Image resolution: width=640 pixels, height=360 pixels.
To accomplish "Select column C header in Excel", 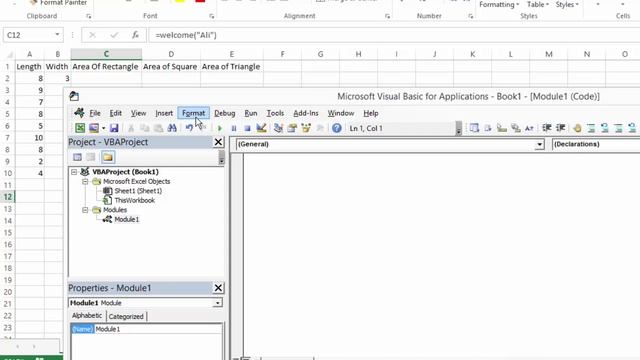I will (106, 54).
